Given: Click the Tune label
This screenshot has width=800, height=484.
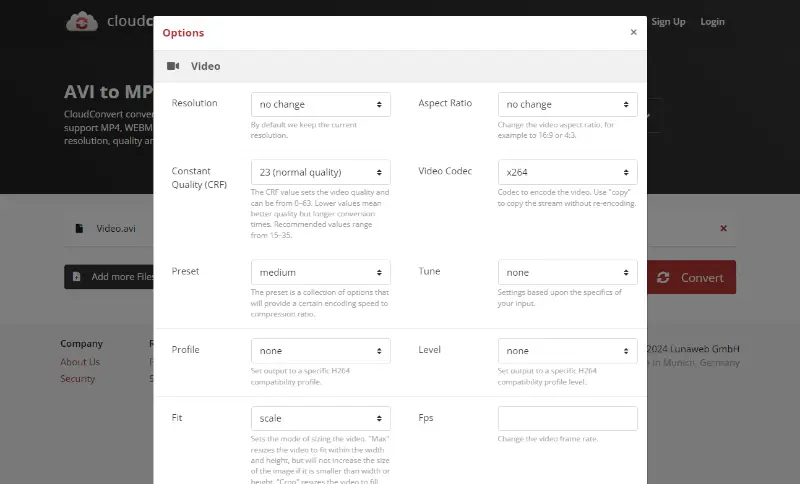Looking at the screenshot, I should click(x=429, y=271).
